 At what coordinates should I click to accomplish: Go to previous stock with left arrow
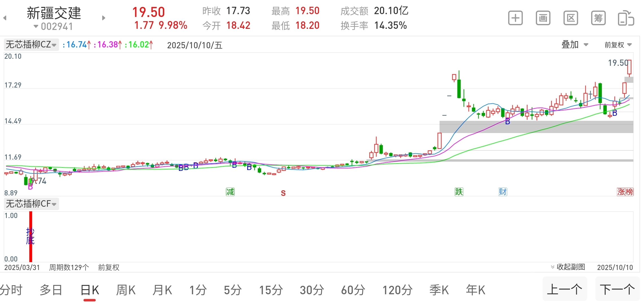pos(5,18)
